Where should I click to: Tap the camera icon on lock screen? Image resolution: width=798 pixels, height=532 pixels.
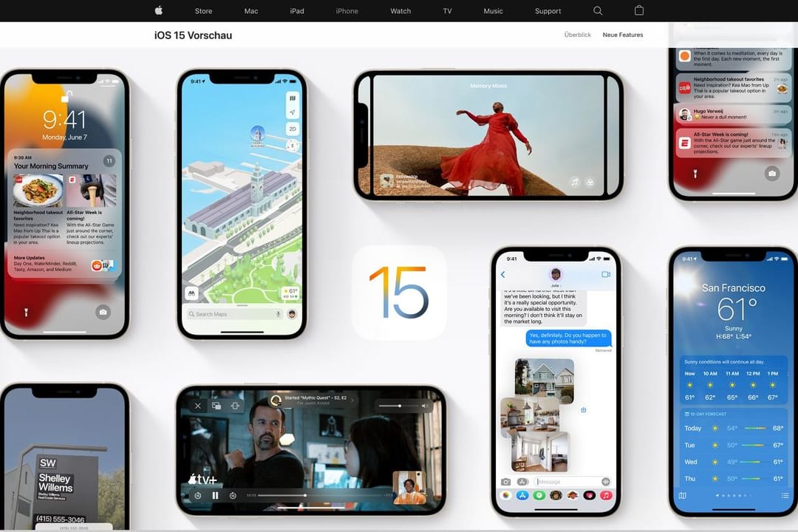click(x=103, y=312)
